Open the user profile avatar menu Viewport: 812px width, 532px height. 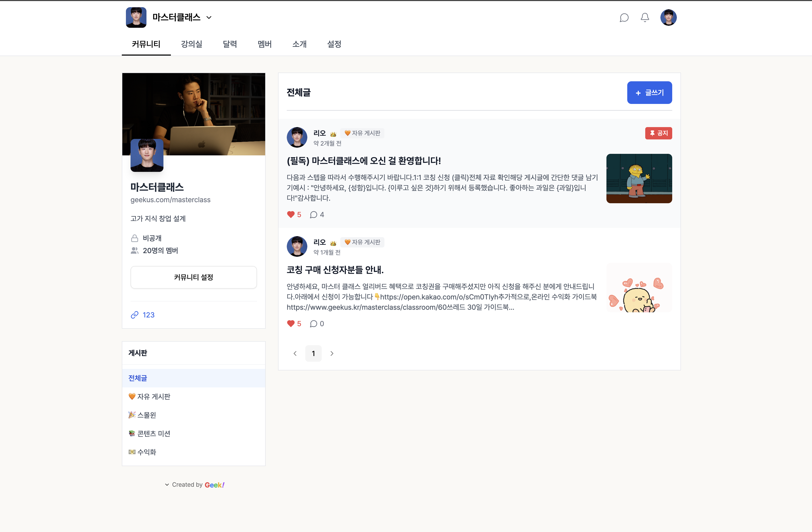668,17
